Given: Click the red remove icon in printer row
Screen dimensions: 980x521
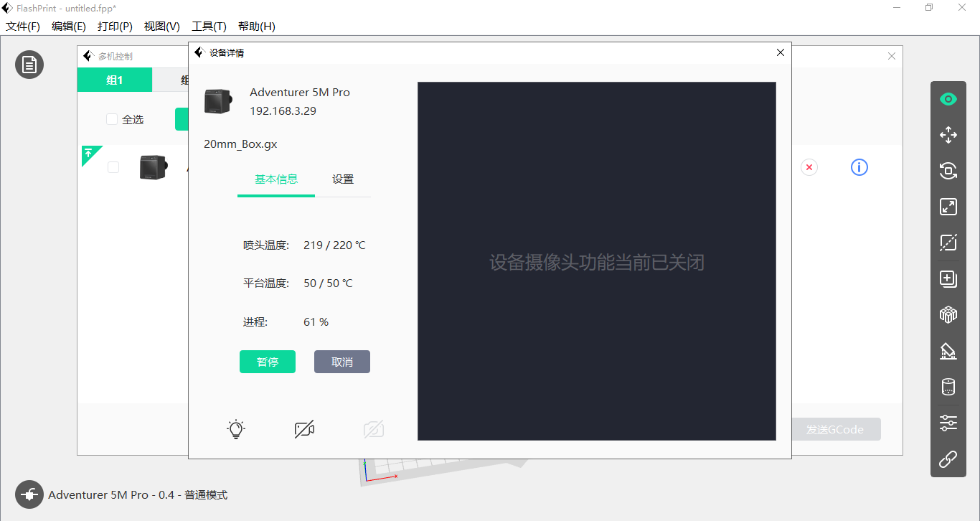Looking at the screenshot, I should coord(809,167).
